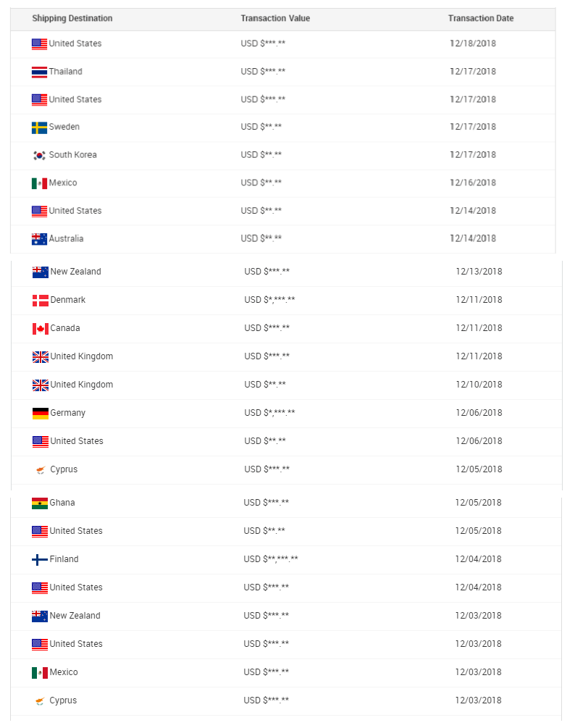Click the Germany country label

click(x=68, y=413)
